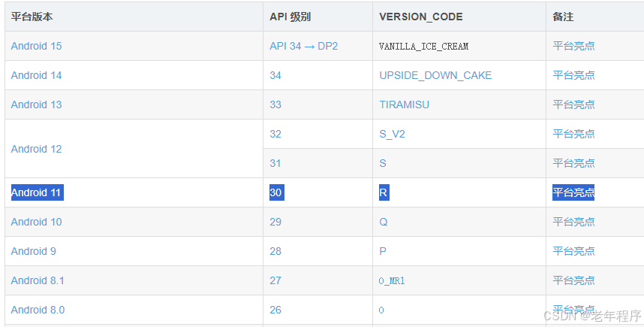644x327 pixels.
Task: Open the Android 14 platform link
Action: click(36, 75)
